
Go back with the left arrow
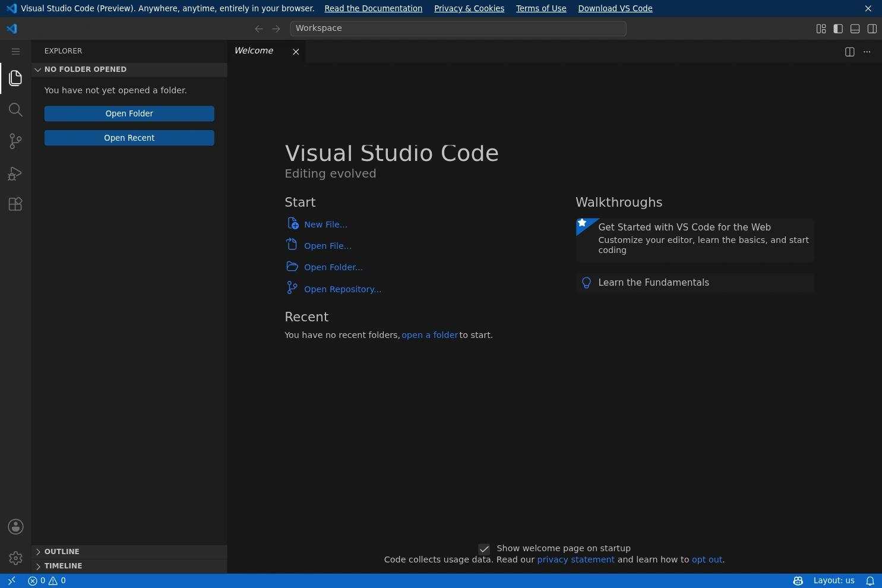point(259,29)
